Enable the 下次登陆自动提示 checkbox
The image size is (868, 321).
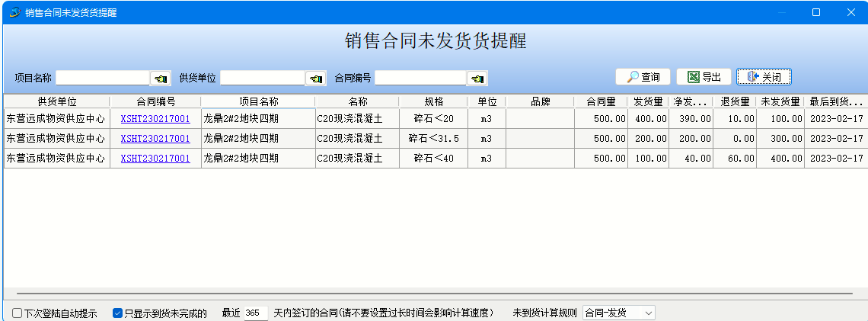(x=17, y=313)
